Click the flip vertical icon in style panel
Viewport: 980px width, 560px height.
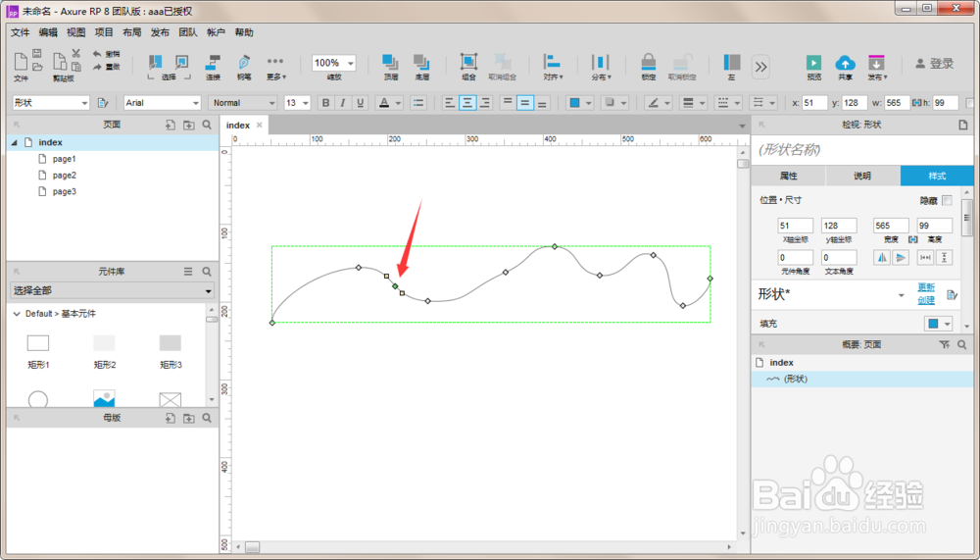coord(901,258)
